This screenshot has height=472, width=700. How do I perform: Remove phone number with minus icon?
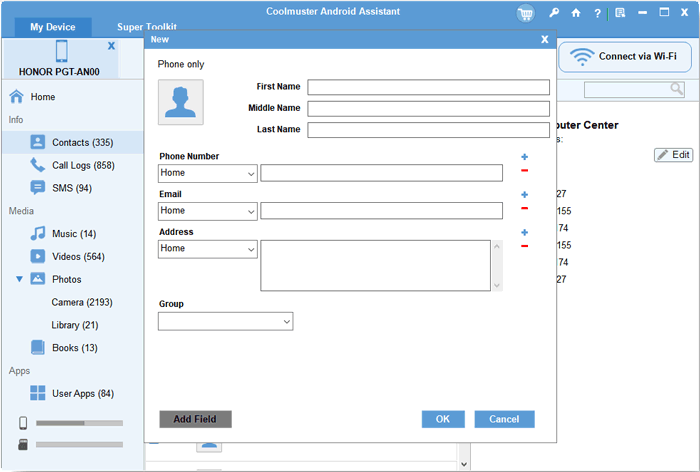525,170
